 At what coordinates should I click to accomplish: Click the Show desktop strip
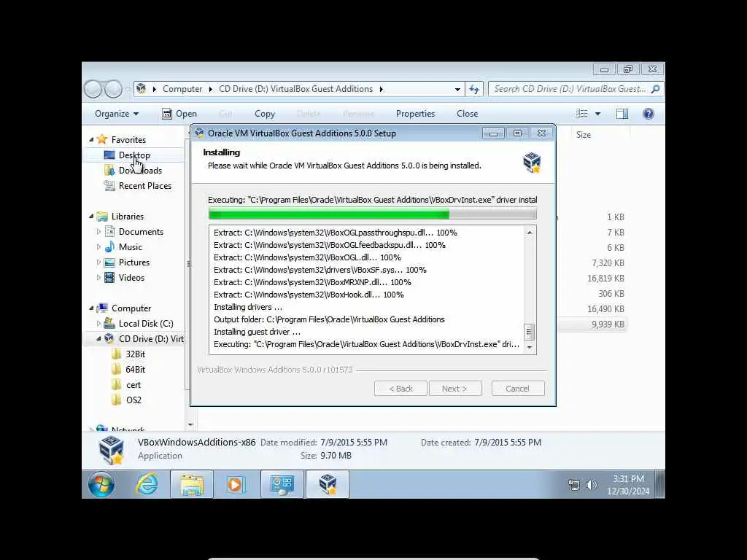point(659,485)
